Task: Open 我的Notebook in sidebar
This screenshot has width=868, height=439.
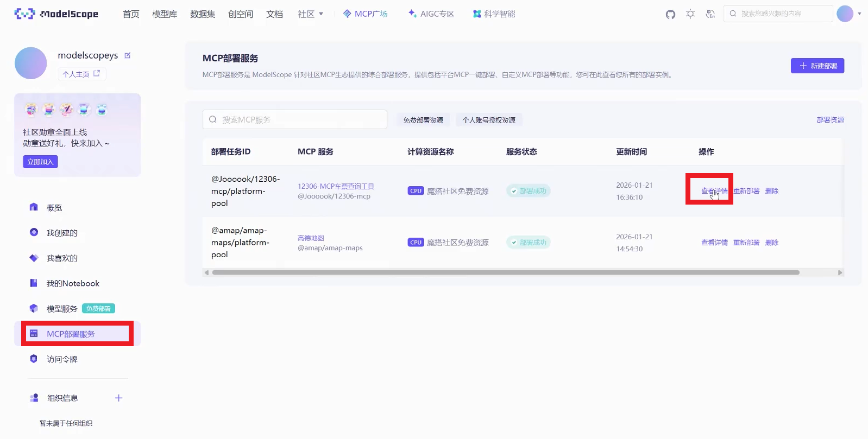Action: 73,283
